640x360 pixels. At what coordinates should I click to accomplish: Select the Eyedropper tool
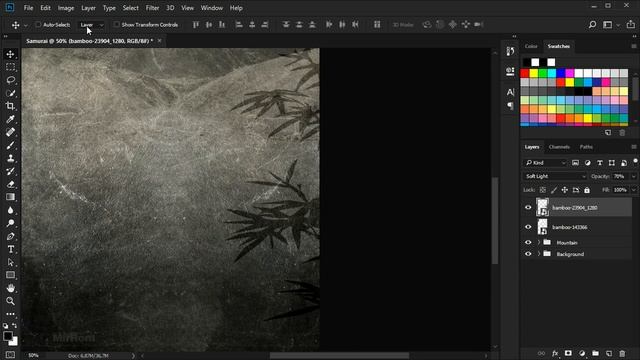(11, 119)
